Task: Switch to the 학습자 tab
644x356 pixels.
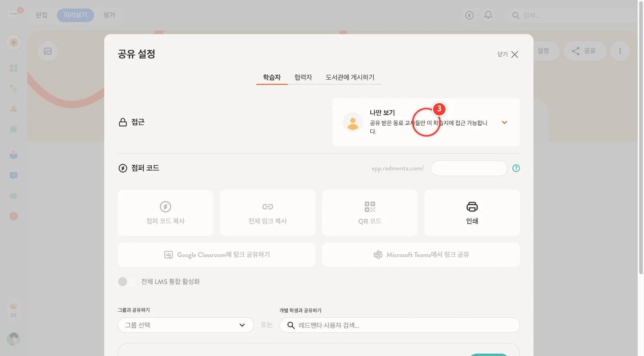Action: [272, 77]
